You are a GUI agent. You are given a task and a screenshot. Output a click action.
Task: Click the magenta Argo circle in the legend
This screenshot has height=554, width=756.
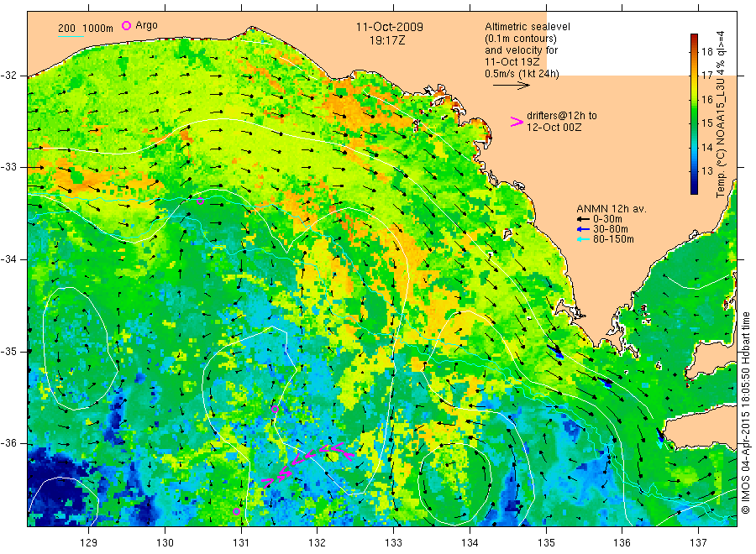coord(127,26)
